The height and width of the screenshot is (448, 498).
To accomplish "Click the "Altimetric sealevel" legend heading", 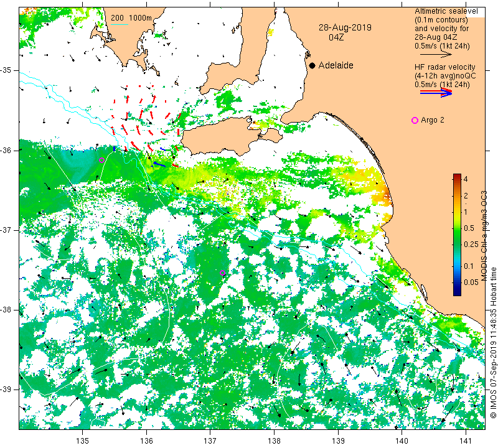I will [446, 11].
